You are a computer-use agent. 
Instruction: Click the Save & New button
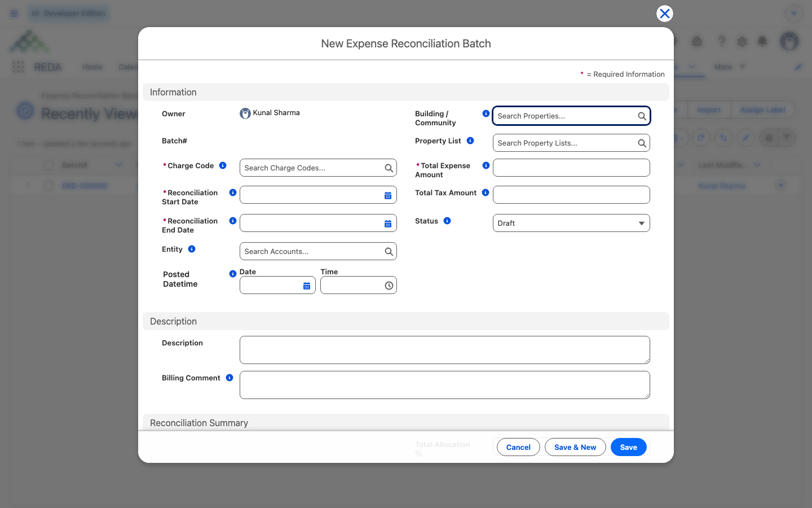(x=575, y=447)
